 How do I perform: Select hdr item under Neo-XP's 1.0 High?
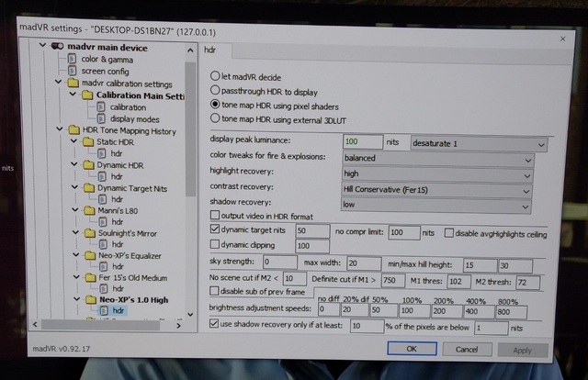click(118, 311)
